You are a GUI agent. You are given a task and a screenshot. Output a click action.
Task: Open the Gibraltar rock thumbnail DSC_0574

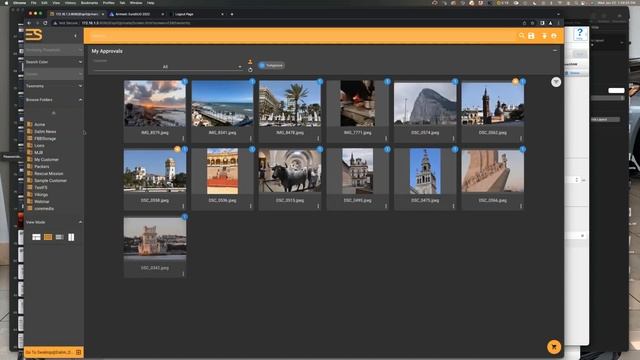(425, 103)
